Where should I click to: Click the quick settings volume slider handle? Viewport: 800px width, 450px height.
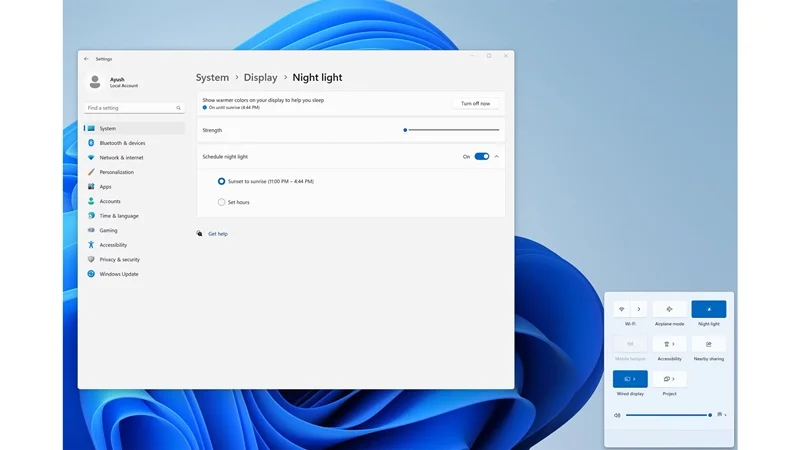pos(710,415)
